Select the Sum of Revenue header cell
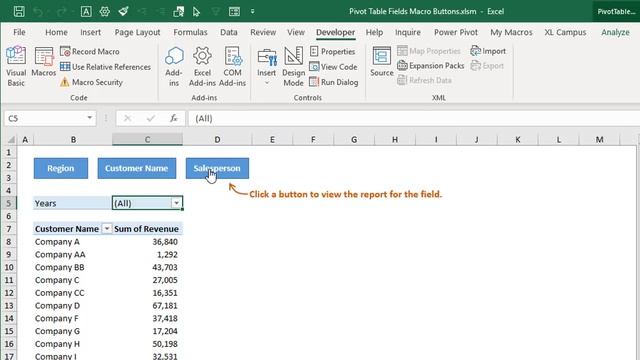640x360 pixels. [x=147, y=229]
